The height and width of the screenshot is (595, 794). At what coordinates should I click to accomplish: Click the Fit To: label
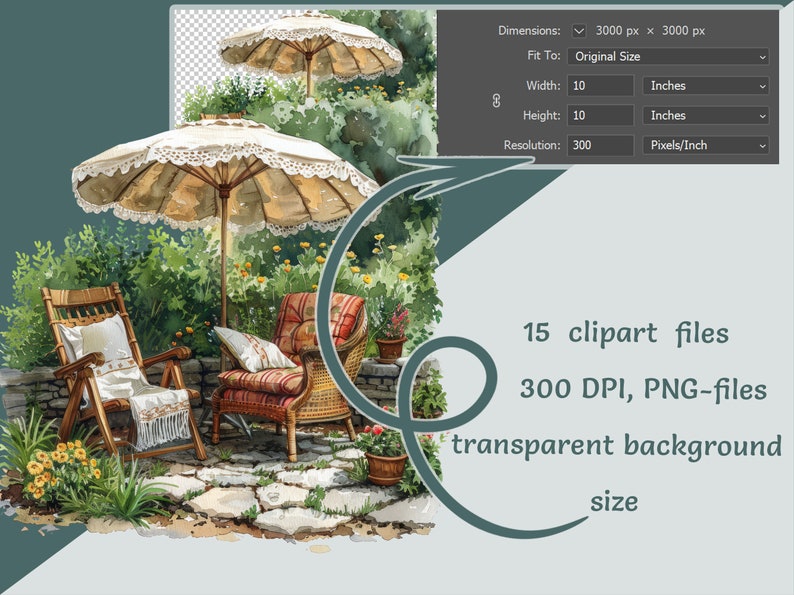[544, 55]
